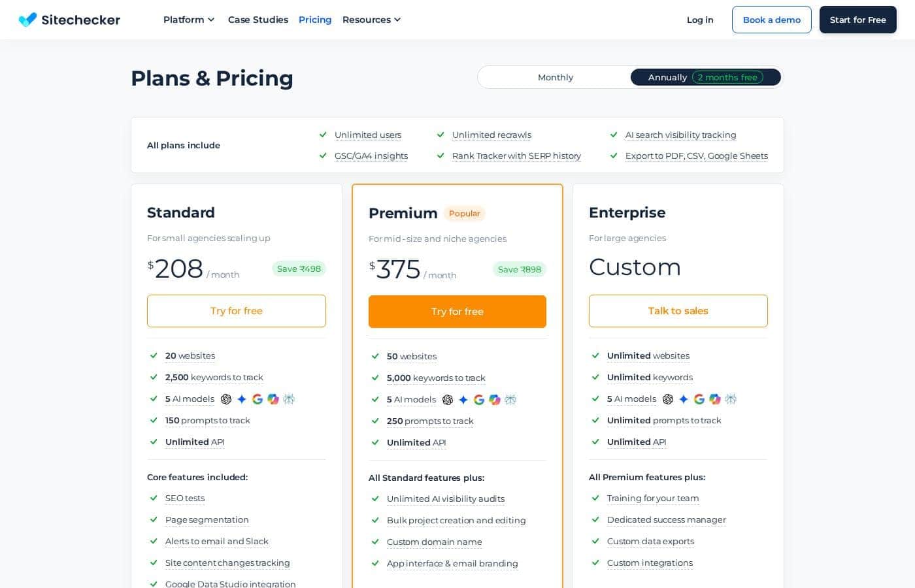The width and height of the screenshot is (915, 588).
Task: Click Google icon in Enterprise plan
Action: coord(699,399)
